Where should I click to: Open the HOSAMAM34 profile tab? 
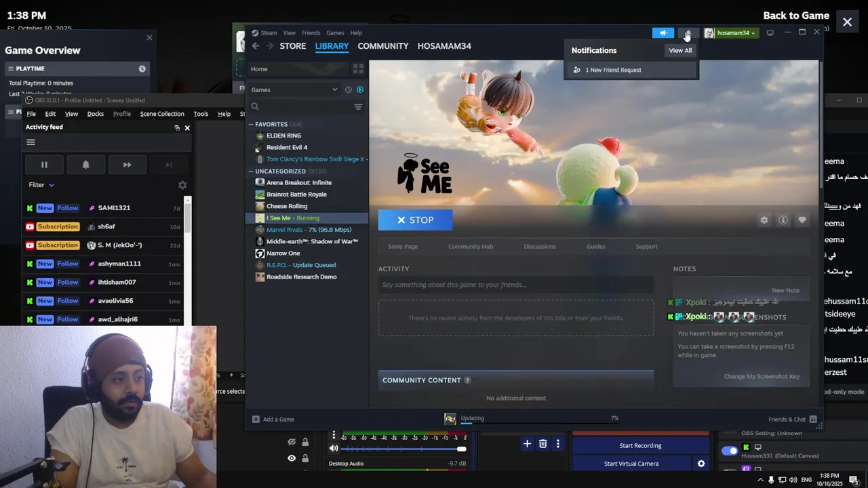444,46
